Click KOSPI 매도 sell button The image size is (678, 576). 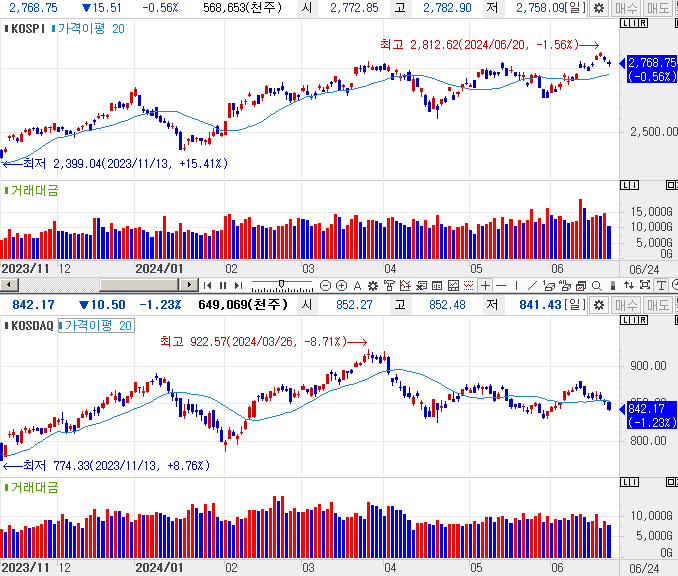(658, 8)
